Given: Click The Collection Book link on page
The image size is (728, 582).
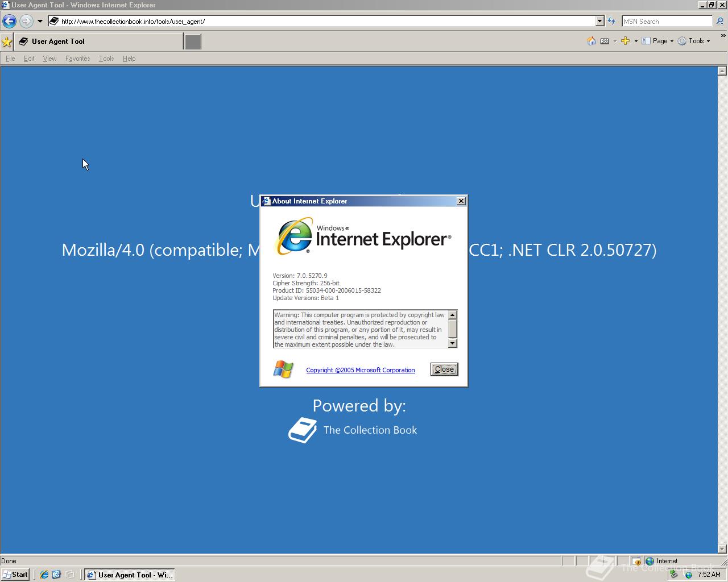Looking at the screenshot, I should click(x=370, y=430).
